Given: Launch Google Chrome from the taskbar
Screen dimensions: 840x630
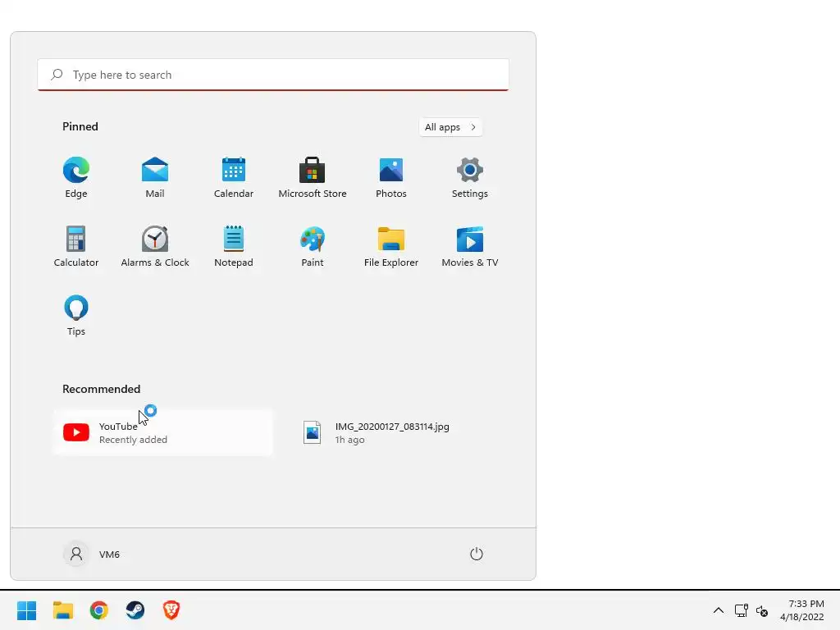Looking at the screenshot, I should (99, 610).
